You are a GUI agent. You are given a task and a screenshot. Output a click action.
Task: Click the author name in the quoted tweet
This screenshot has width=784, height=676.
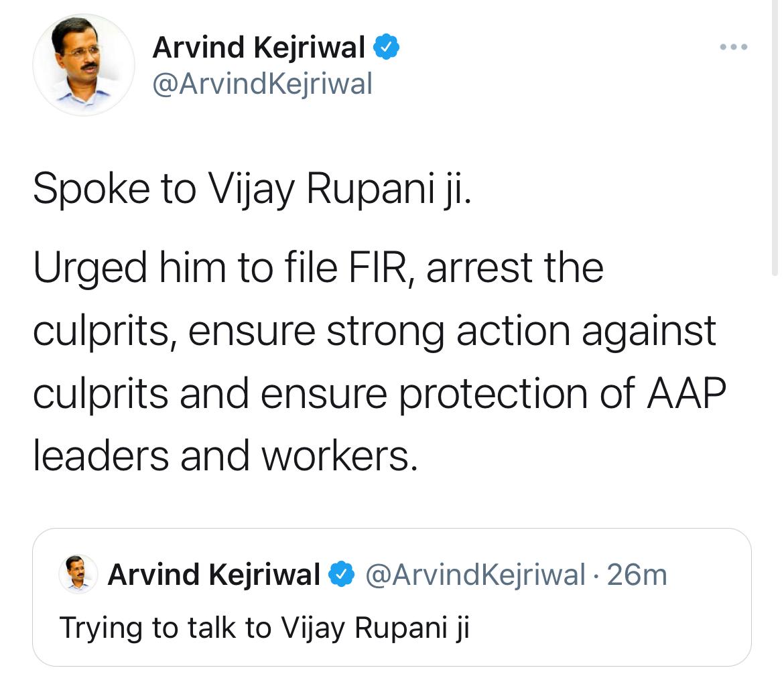pyautogui.click(x=214, y=574)
